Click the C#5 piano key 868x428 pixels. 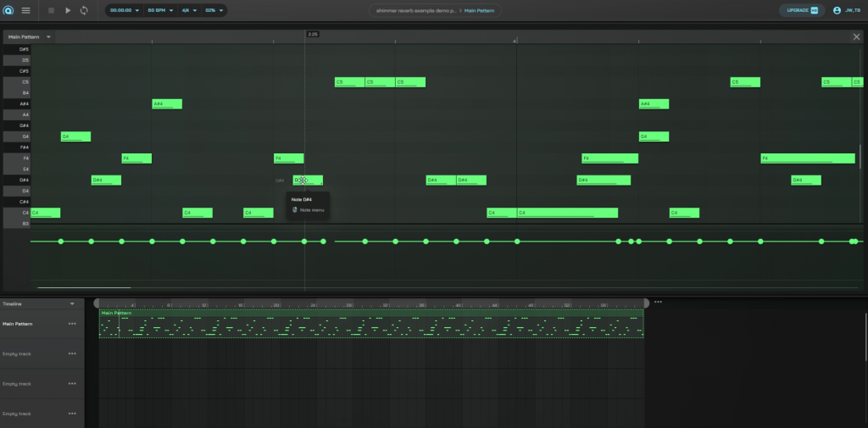click(17, 71)
